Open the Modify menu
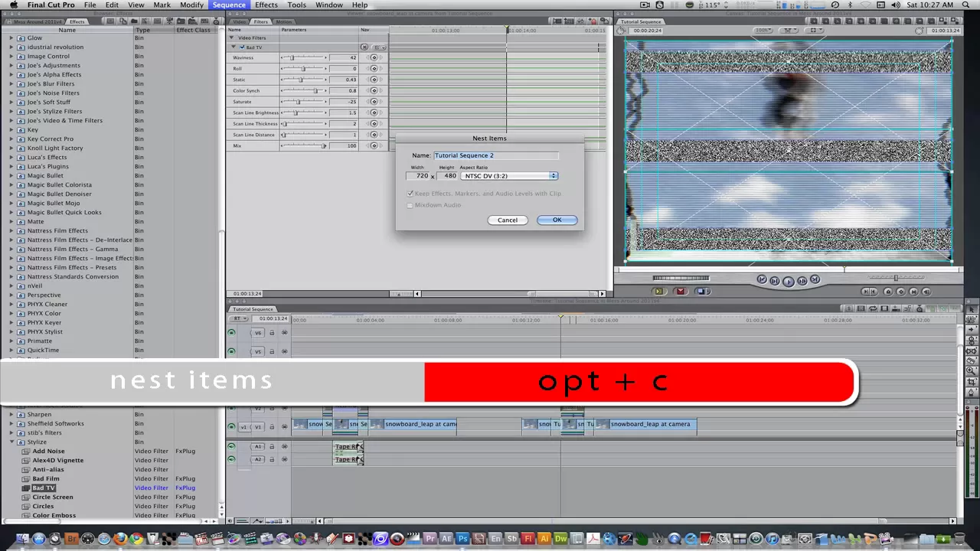The width and height of the screenshot is (980, 551). (x=191, y=5)
